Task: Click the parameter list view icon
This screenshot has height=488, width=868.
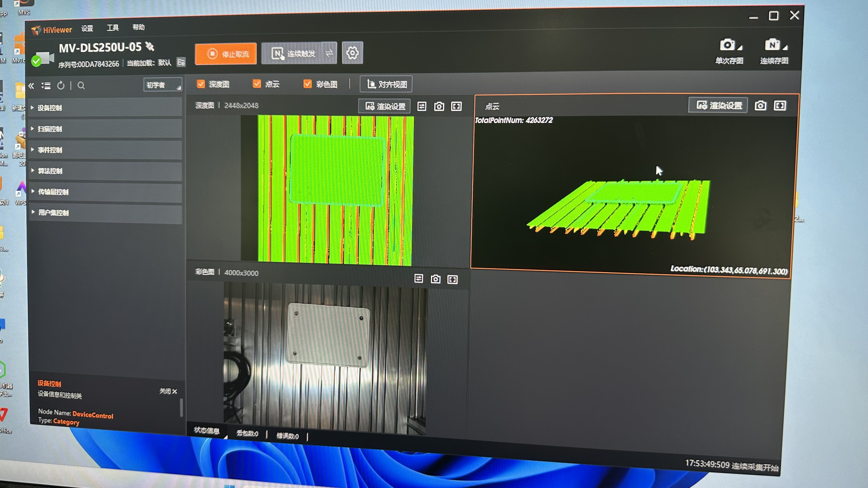Action: [46, 86]
